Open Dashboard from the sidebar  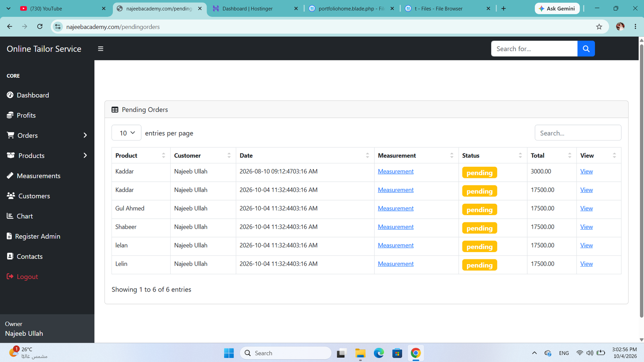coord(28,95)
